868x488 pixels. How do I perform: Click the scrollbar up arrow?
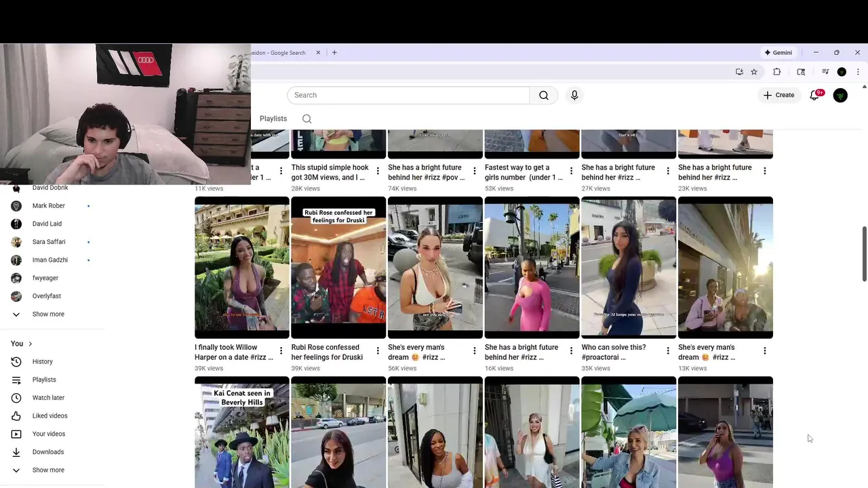coord(864,87)
